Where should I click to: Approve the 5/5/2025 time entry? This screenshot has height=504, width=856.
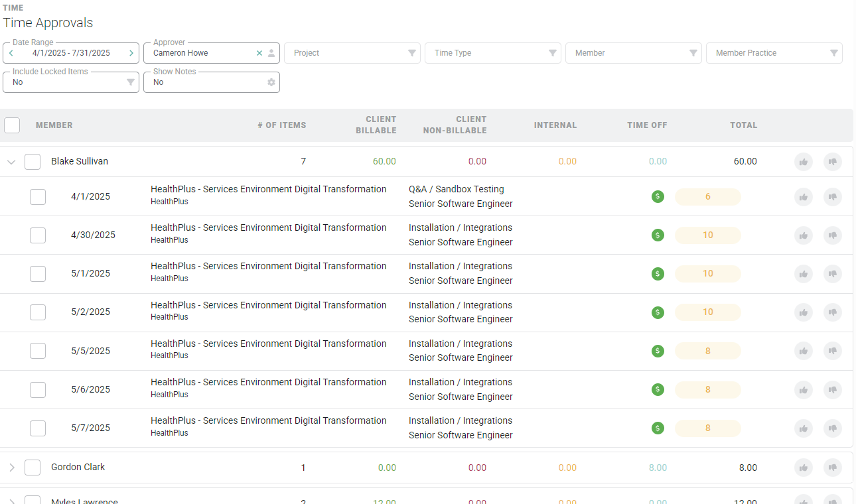(x=804, y=351)
